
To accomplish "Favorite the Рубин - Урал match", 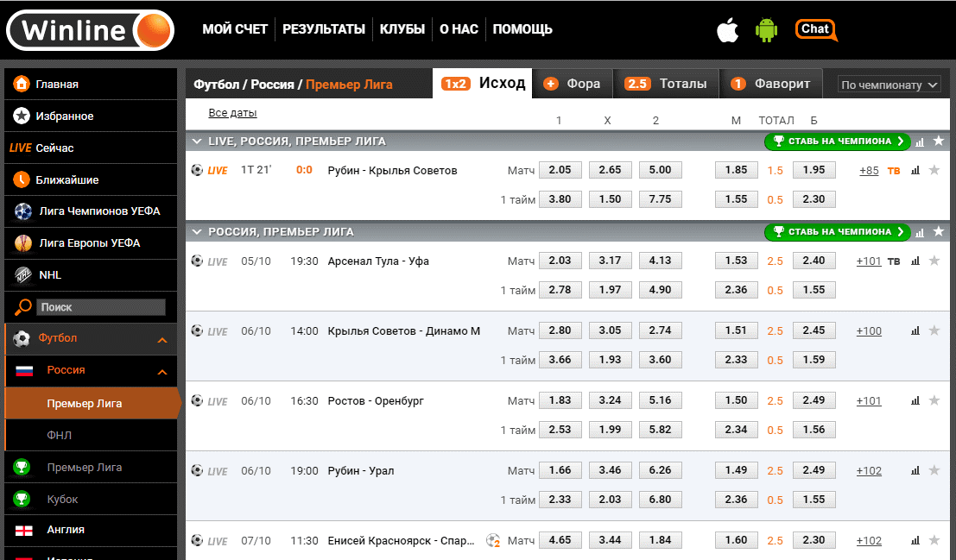I will tap(934, 470).
